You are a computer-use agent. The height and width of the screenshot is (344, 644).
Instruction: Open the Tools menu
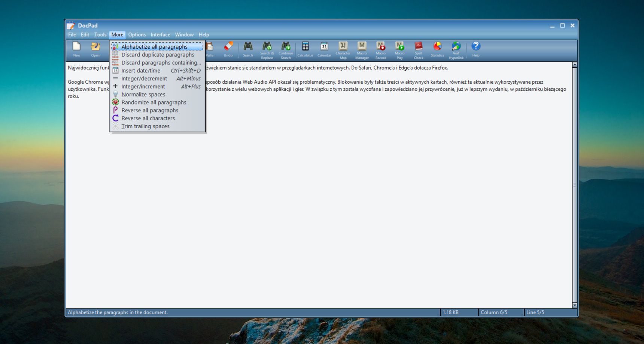point(100,34)
